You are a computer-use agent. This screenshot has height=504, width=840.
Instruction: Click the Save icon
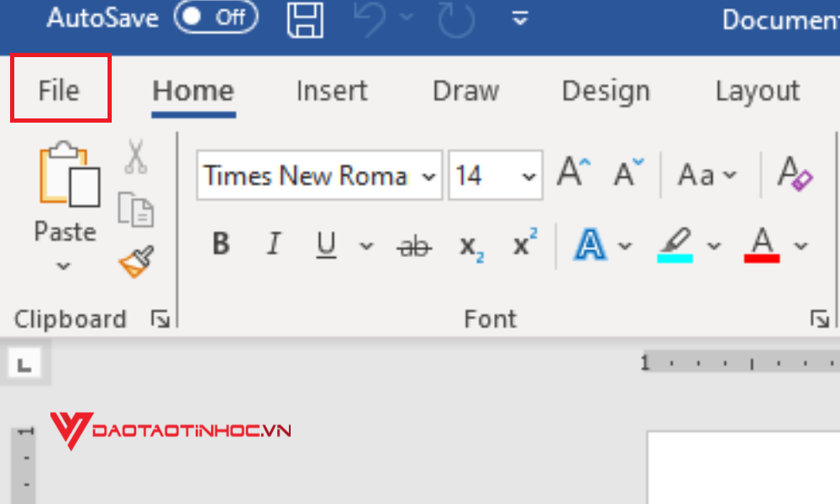tap(305, 21)
